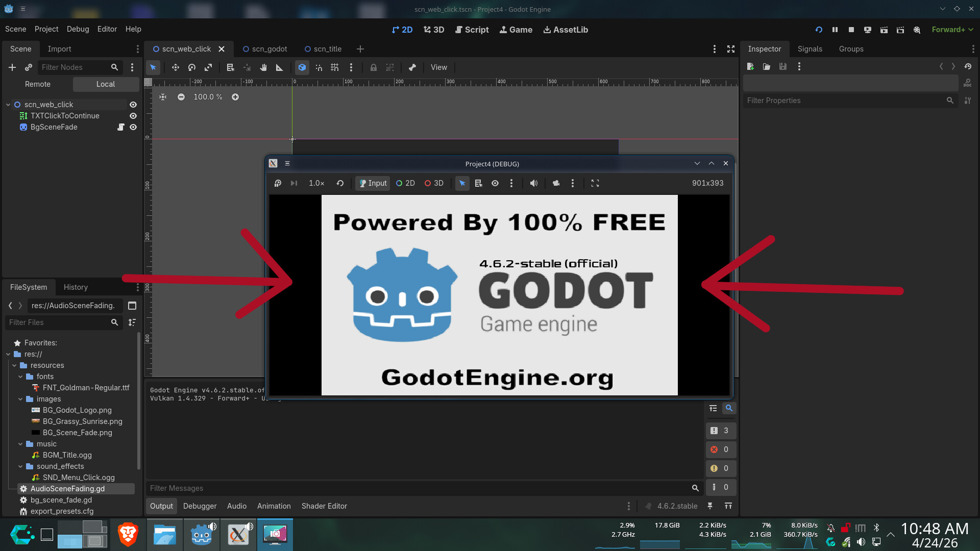
Task: Click the Add Node plus icon
Action: [12, 67]
